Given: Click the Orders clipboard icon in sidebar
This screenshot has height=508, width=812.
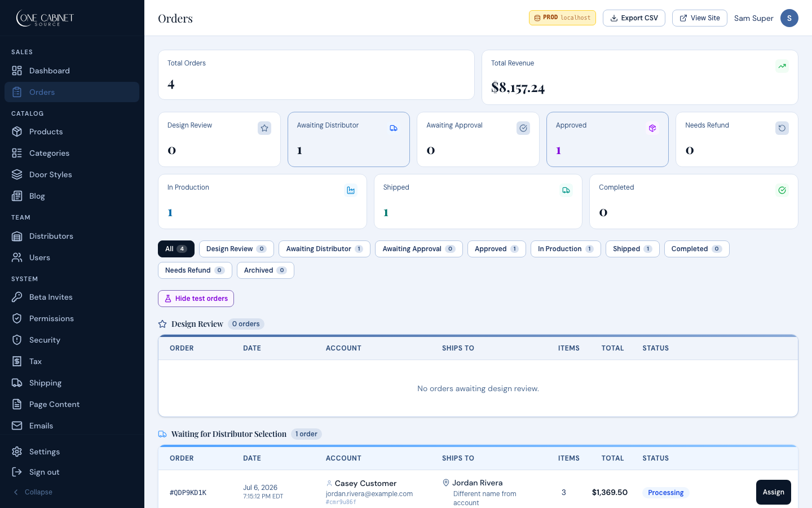Looking at the screenshot, I should [17, 92].
